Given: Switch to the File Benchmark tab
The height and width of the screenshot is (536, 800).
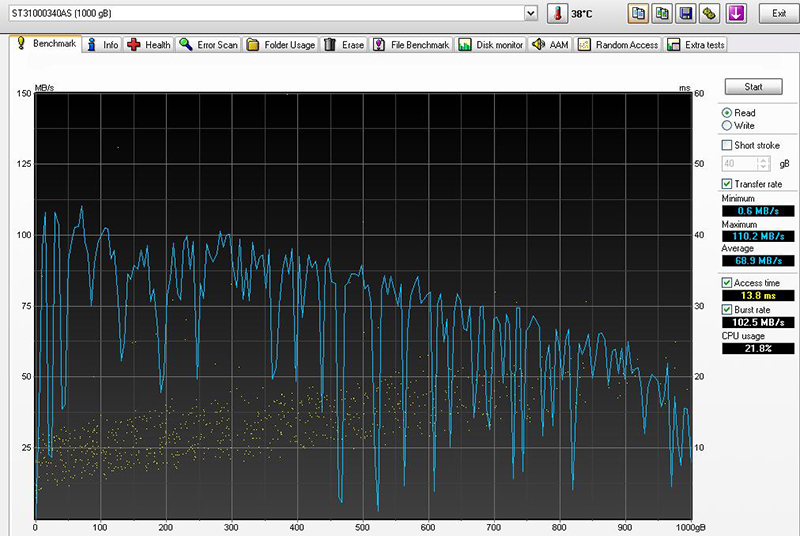Looking at the screenshot, I should pyautogui.click(x=411, y=45).
